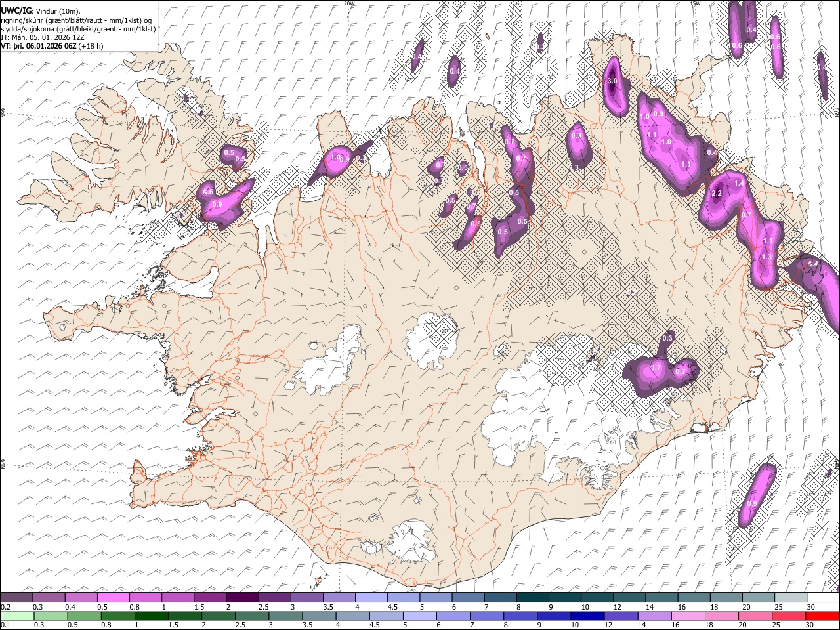Select the bright pink 0.5 swatch in top legend row
This screenshot has width=840, height=630.
point(114,597)
